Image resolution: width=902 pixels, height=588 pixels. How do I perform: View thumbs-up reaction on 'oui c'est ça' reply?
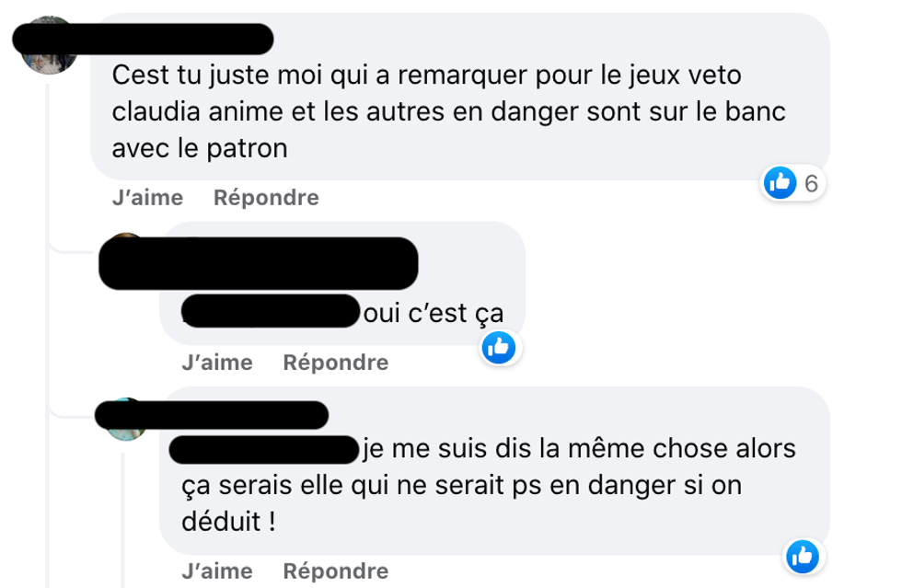tap(499, 348)
